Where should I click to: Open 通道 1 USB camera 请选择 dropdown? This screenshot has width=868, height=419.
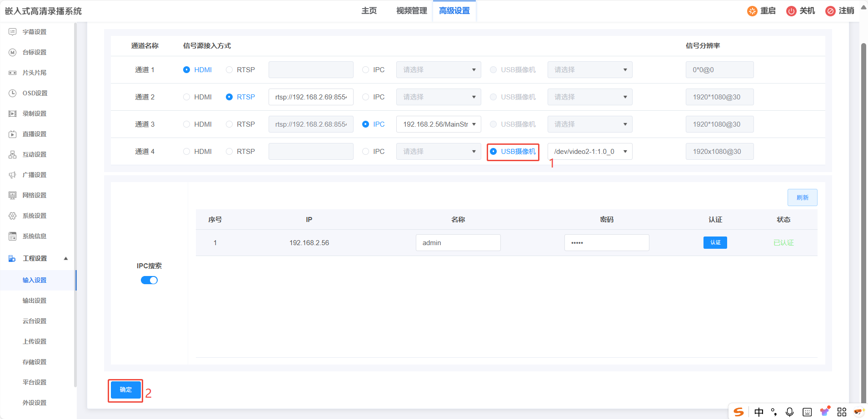pyautogui.click(x=590, y=69)
